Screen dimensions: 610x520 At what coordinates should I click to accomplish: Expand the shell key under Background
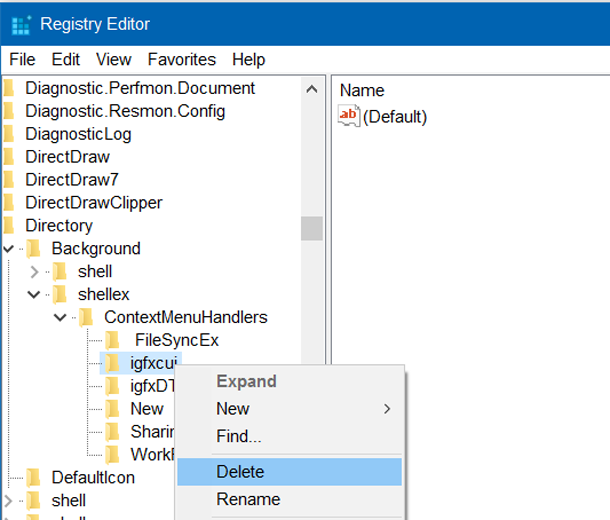34,271
